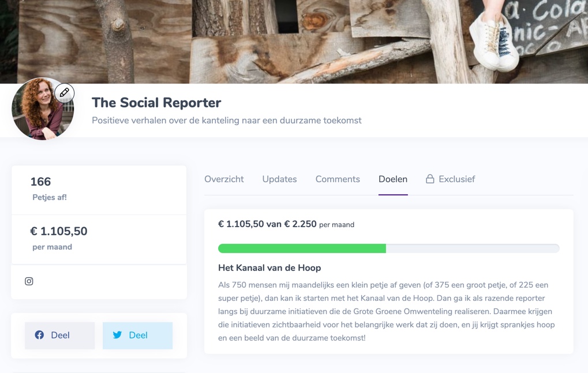Share via the Twitter Deel button

click(138, 336)
